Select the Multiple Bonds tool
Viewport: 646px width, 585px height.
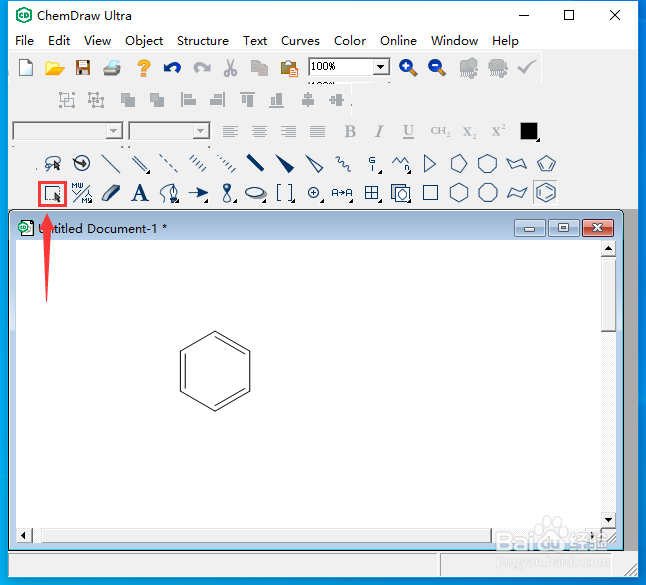pos(140,164)
